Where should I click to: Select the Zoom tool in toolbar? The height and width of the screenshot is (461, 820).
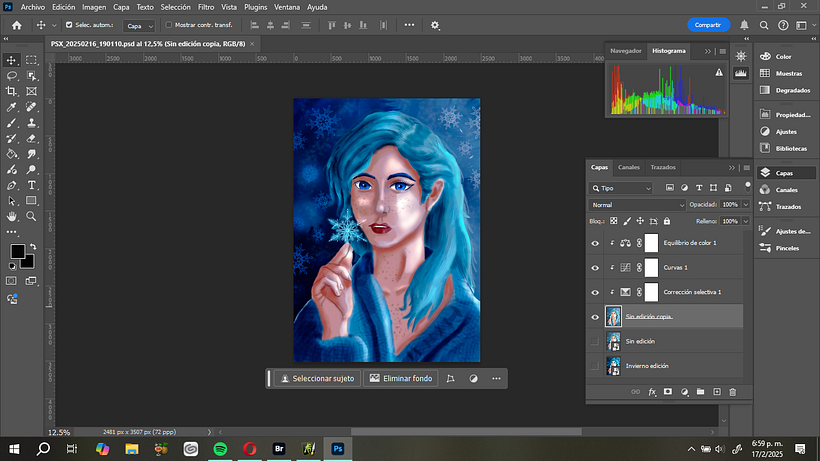(31, 216)
